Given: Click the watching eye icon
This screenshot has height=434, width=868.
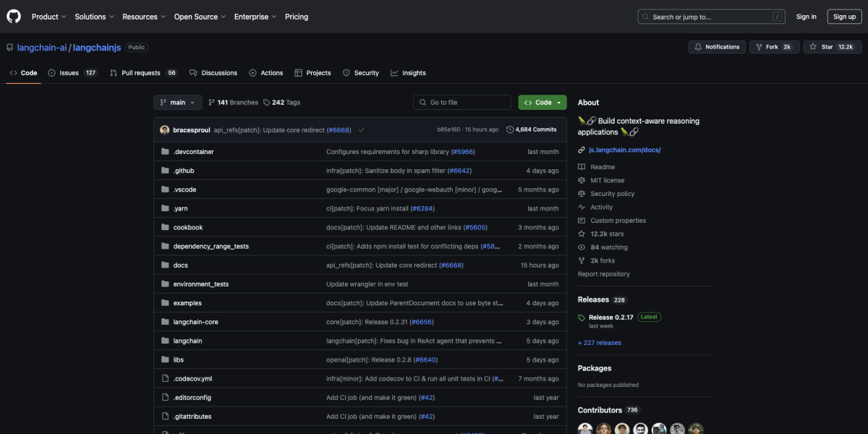Looking at the screenshot, I should tap(582, 247).
